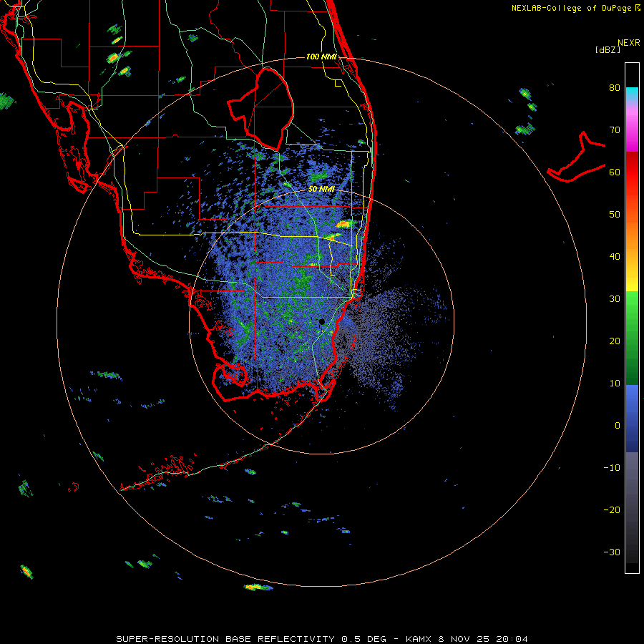Image resolution: width=644 pixels, height=644 pixels.
Task: Click the -30 value on the dBZ scale
Action: (612, 552)
